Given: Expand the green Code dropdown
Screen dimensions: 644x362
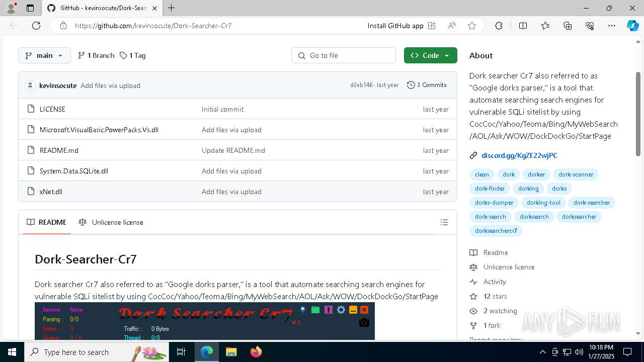Looking at the screenshot, I should [430, 55].
